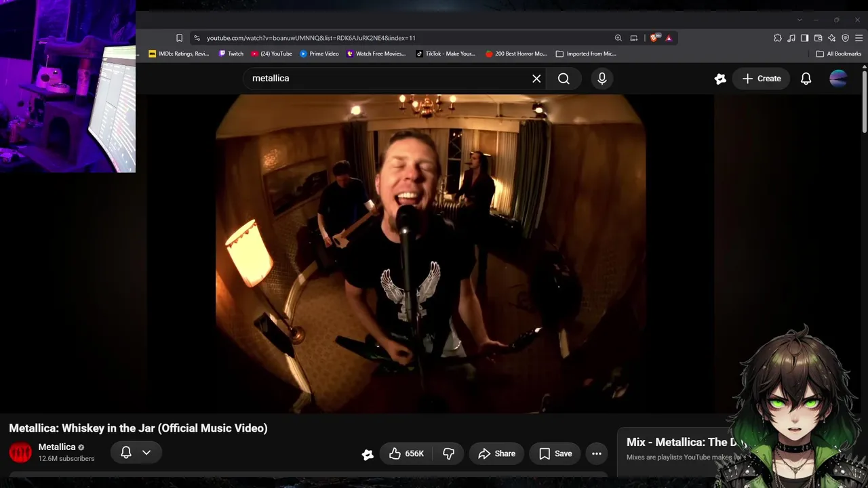Open the tab search dropdown arrow in title bar
Screen dimensions: 868x488
pos(800,20)
